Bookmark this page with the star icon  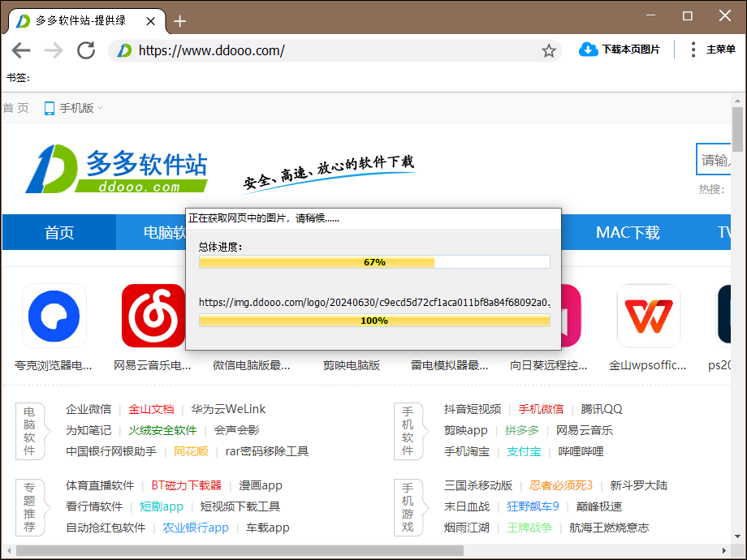(549, 50)
